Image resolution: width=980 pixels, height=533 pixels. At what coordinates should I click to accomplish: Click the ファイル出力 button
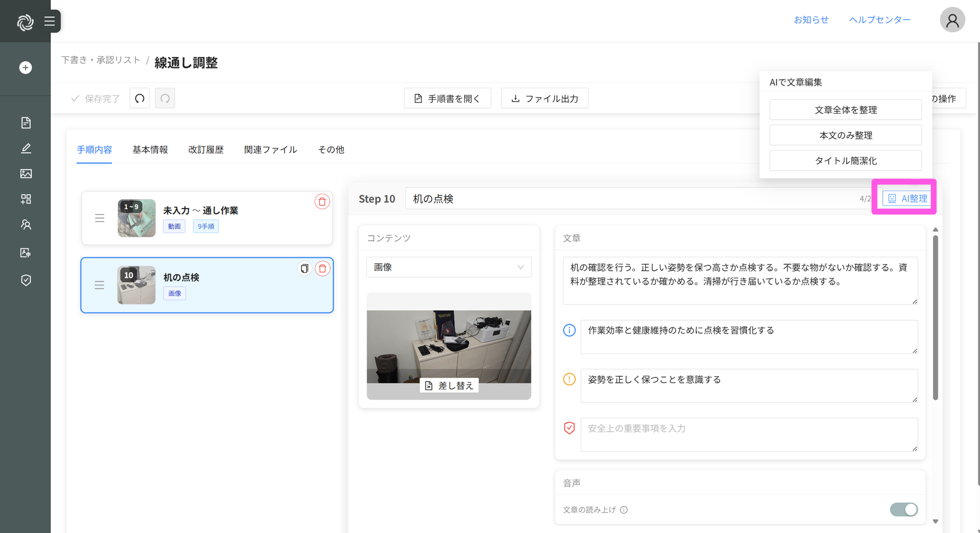pyautogui.click(x=544, y=99)
